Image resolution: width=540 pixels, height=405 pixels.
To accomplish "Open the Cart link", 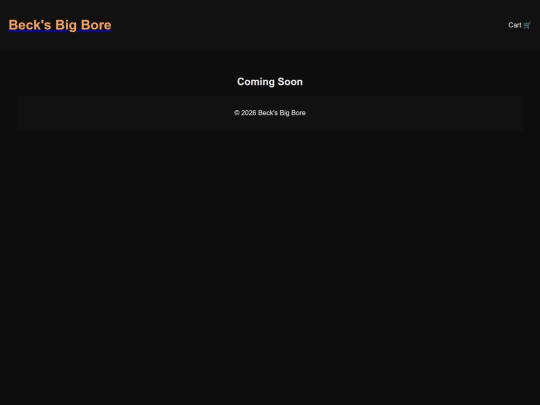I will coord(519,25).
